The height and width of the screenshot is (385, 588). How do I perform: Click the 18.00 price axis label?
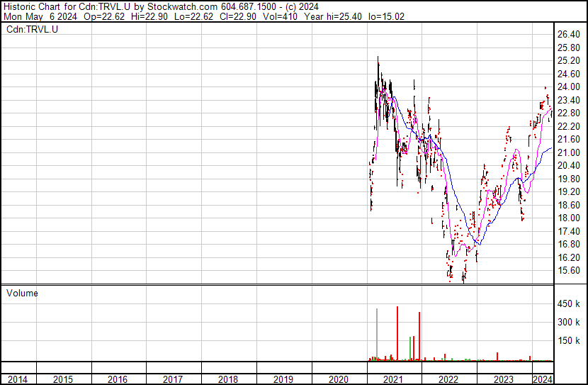tap(568, 218)
